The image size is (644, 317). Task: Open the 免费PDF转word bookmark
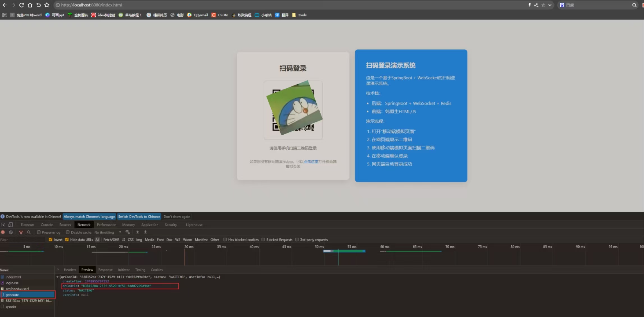tap(26, 15)
